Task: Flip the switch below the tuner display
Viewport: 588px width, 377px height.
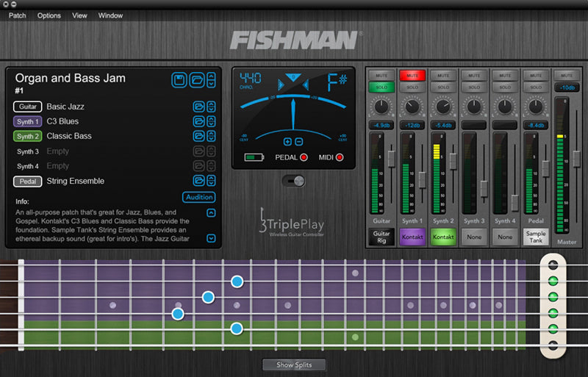Action: [294, 181]
